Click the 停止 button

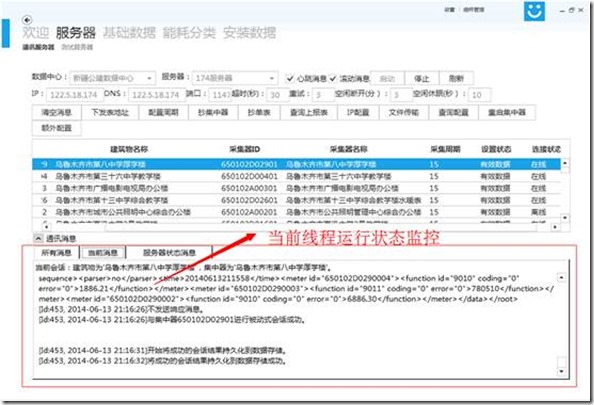[422, 78]
